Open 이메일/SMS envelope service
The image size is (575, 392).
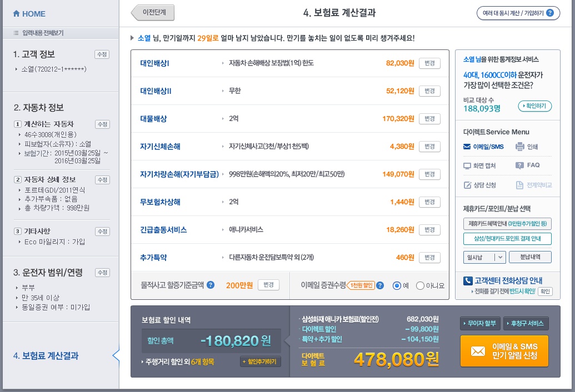[x=467, y=147]
